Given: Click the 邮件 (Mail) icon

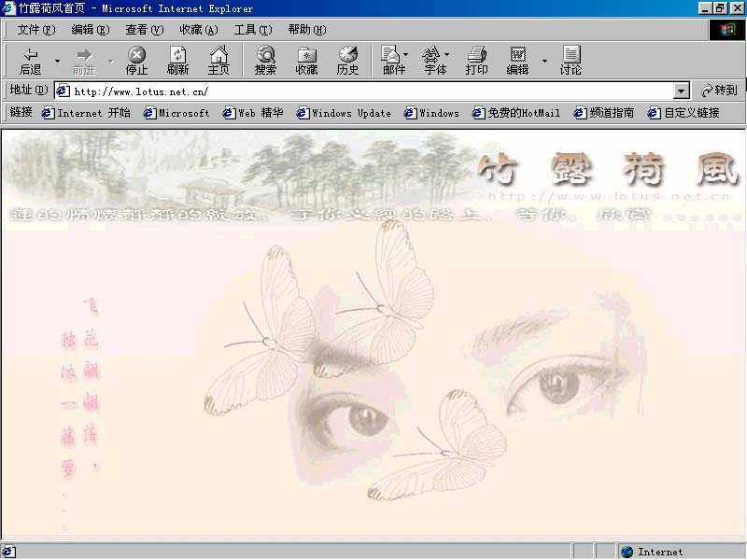Looking at the screenshot, I should click(391, 59).
